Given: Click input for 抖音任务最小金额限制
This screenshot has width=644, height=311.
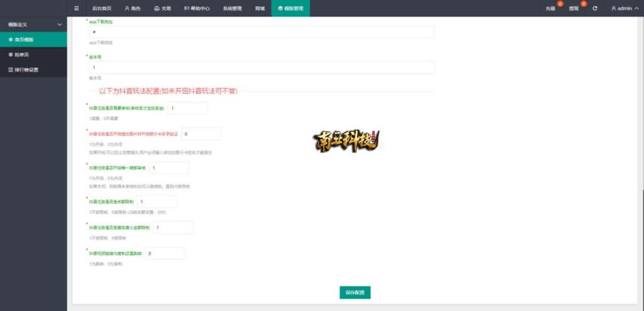Looking at the screenshot, I should tap(173, 227).
